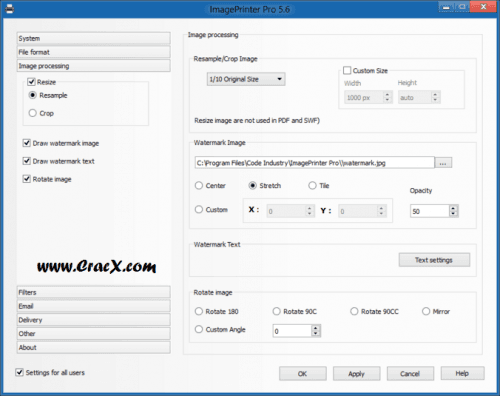Toggle Draw watermark image checkbox
The width and height of the screenshot is (500, 396).
pyautogui.click(x=27, y=143)
